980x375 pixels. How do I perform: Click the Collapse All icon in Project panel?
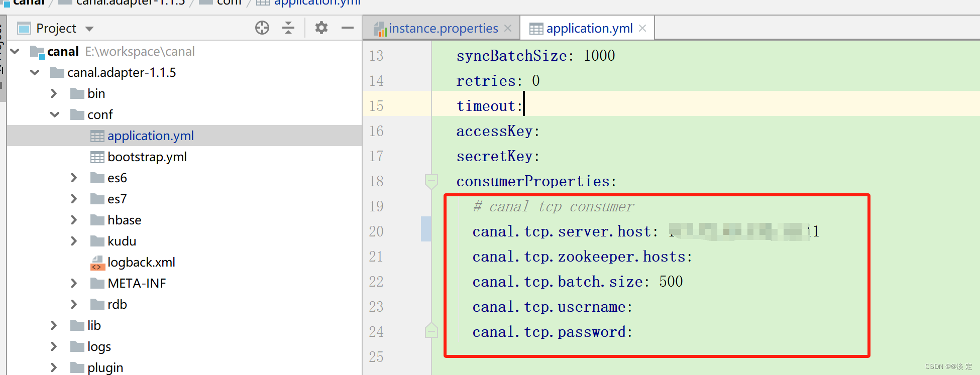288,28
